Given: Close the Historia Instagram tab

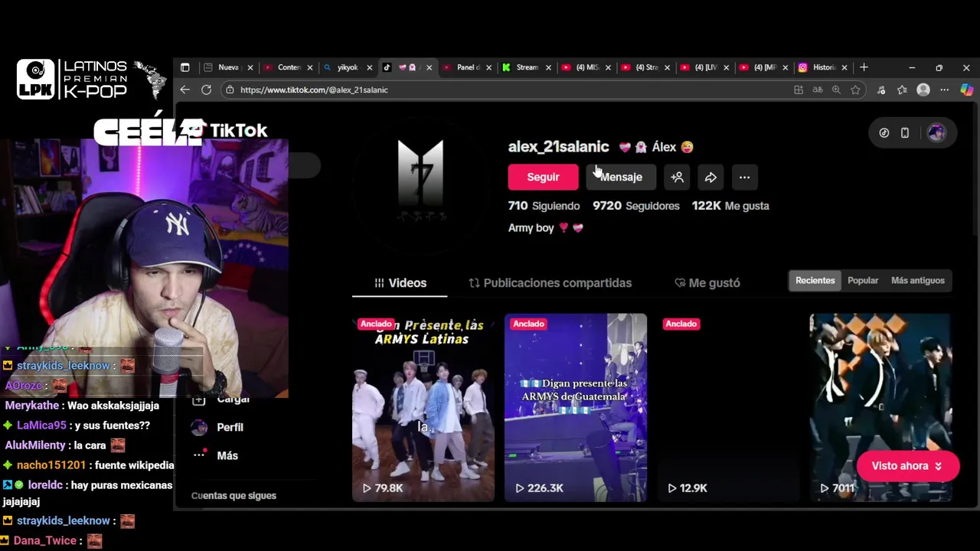Looking at the screenshot, I should pyautogui.click(x=844, y=67).
